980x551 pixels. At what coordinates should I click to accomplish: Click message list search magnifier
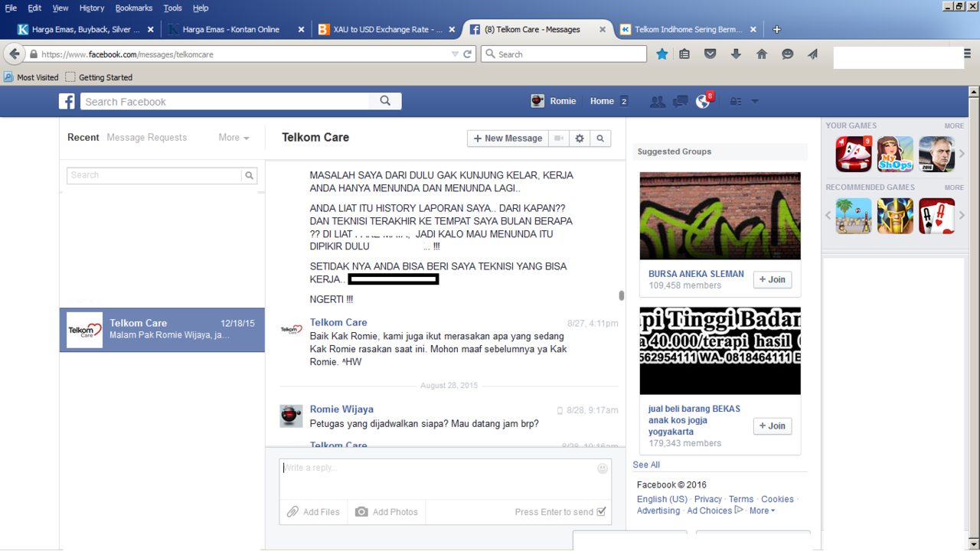pyautogui.click(x=249, y=175)
